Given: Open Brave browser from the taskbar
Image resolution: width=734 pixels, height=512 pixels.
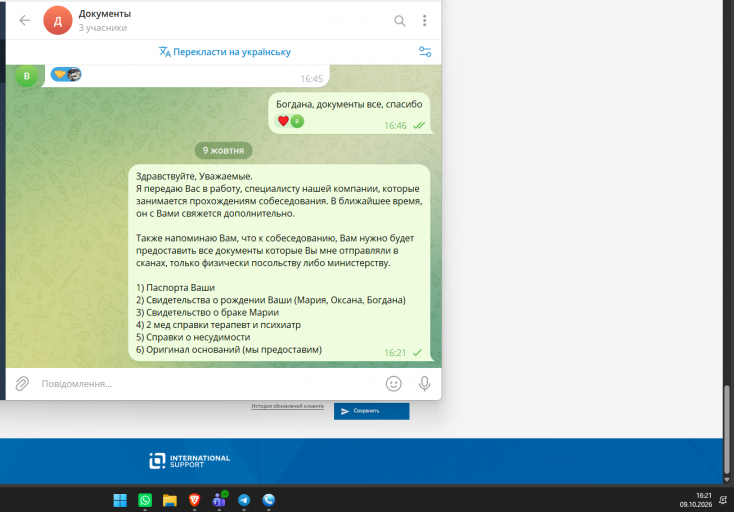Looking at the screenshot, I should click(x=194, y=500).
